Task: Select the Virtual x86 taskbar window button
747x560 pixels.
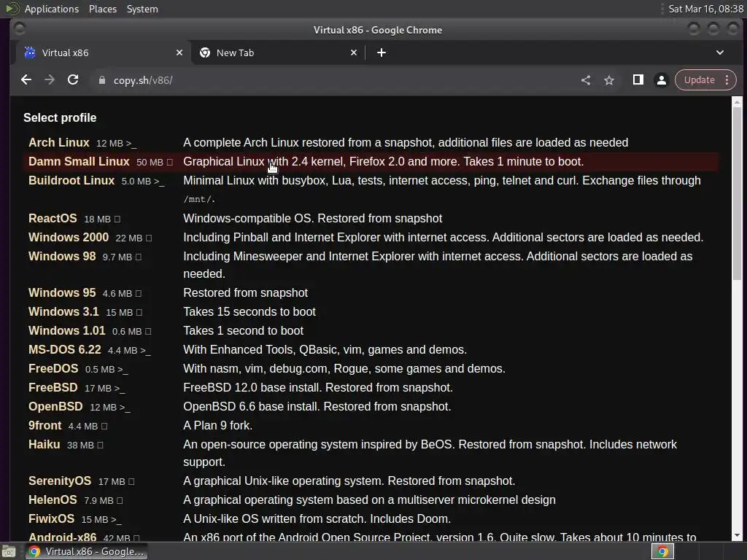Action: point(86,551)
